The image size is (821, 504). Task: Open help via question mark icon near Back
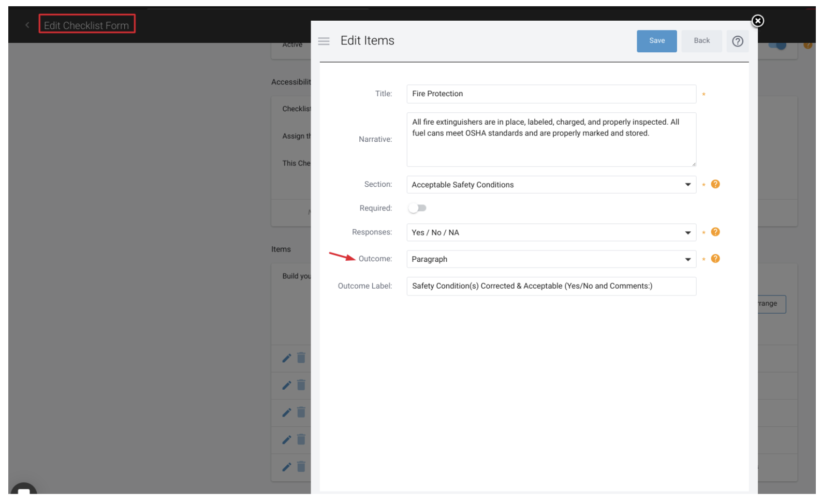[737, 41]
